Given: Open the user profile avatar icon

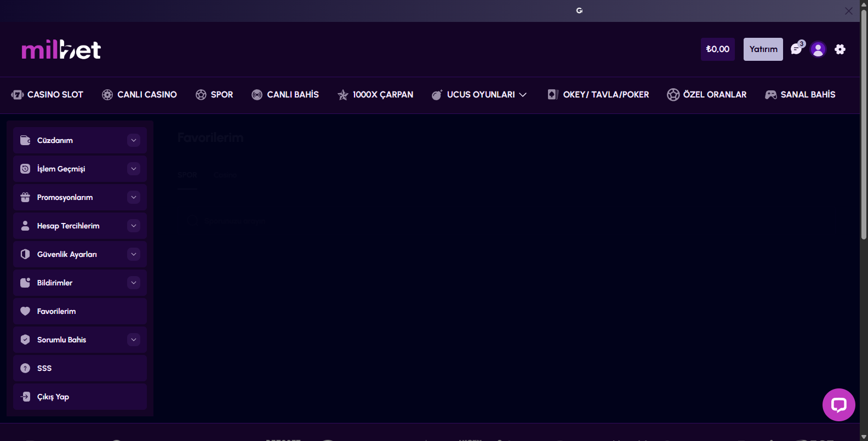Looking at the screenshot, I should [818, 49].
